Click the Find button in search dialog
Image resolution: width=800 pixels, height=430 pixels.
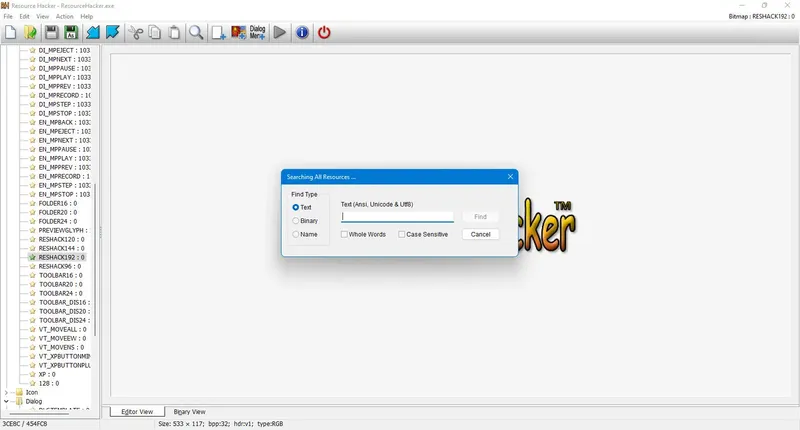[x=480, y=217]
